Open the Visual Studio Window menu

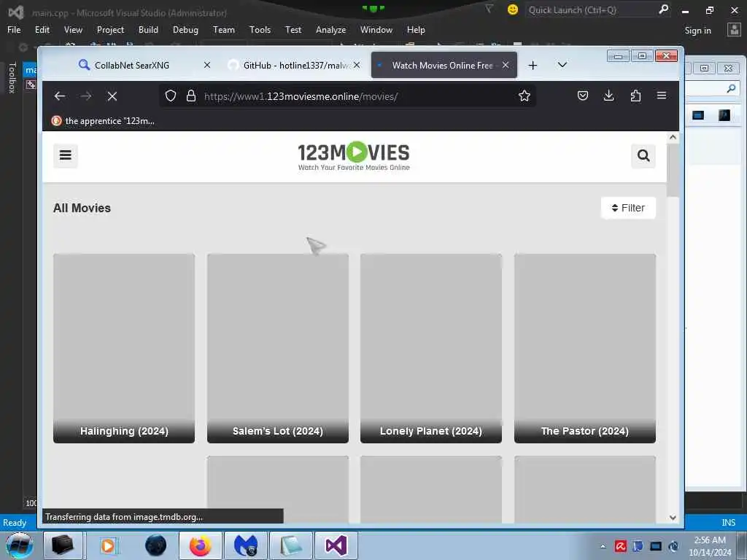point(376,29)
